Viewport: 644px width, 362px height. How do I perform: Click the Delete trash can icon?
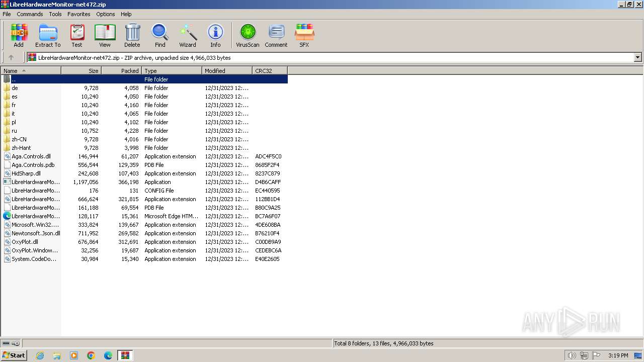tap(132, 35)
